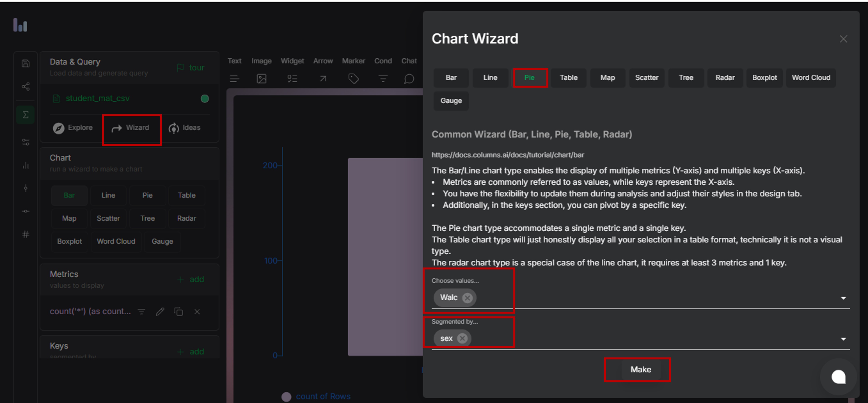Remove the Walc value chip

tap(467, 298)
